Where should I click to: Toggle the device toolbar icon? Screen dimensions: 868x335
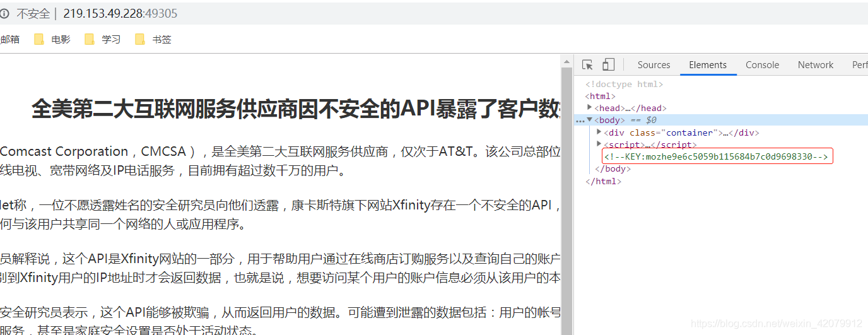[x=608, y=65]
